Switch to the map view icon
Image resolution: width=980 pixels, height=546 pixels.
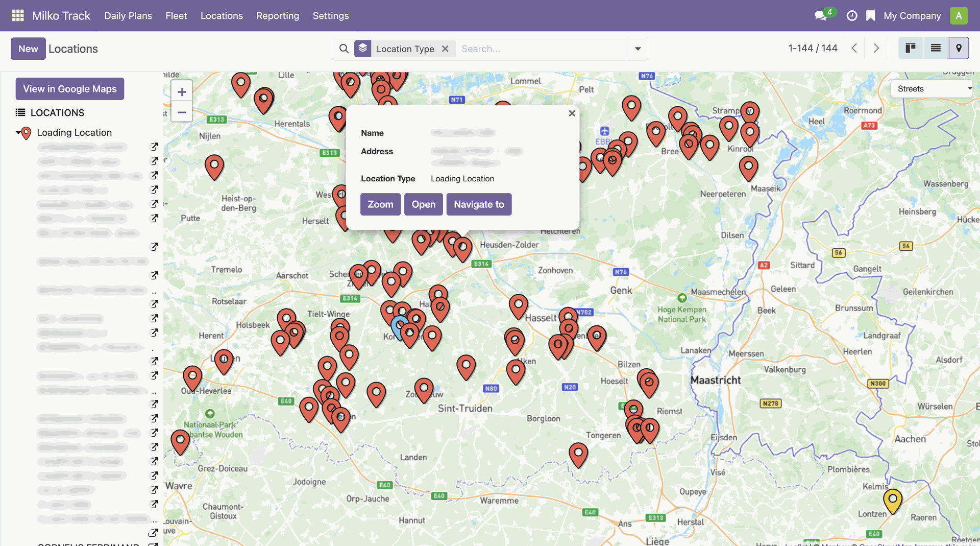(x=959, y=48)
